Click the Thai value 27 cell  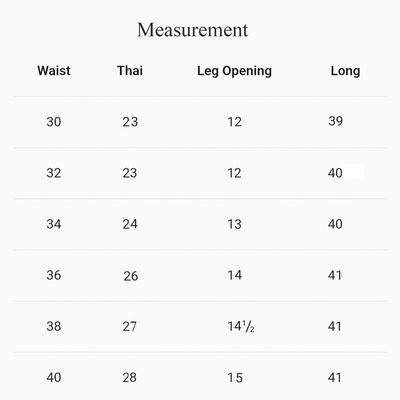point(130,326)
